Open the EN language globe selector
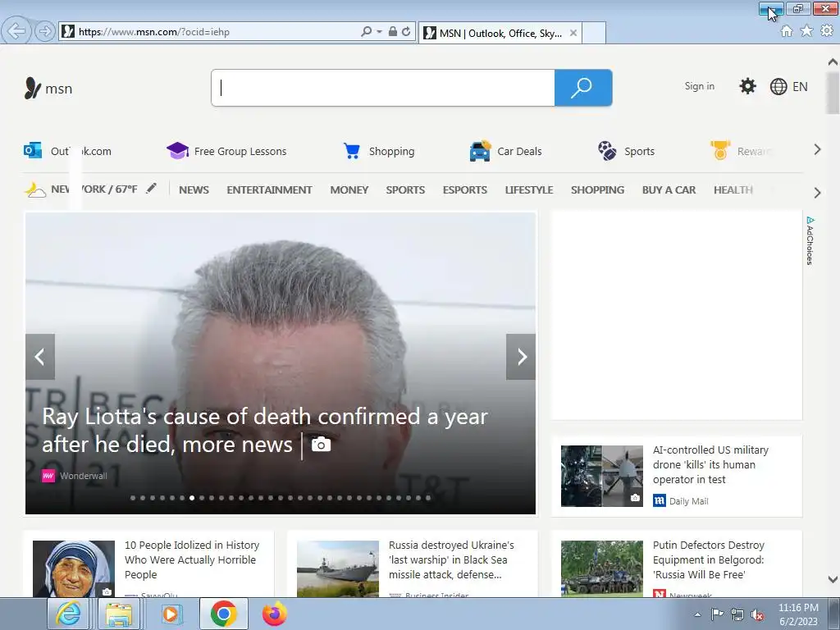Viewport: 840px width, 630px height. pos(788,86)
